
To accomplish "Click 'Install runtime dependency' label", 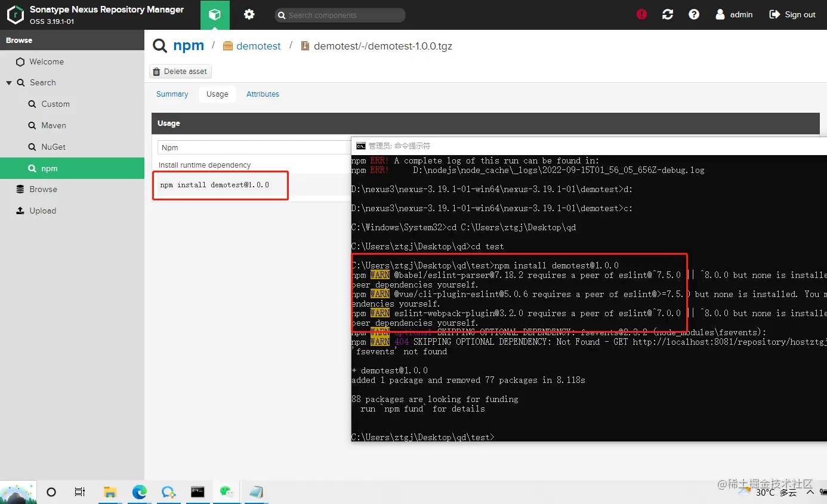I will tap(205, 165).
